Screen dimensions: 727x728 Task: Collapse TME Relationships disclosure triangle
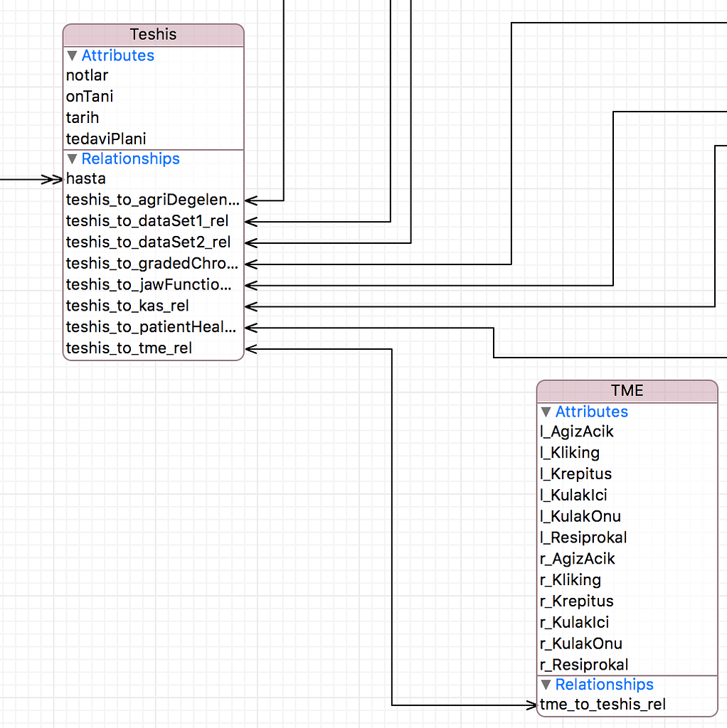click(546, 685)
